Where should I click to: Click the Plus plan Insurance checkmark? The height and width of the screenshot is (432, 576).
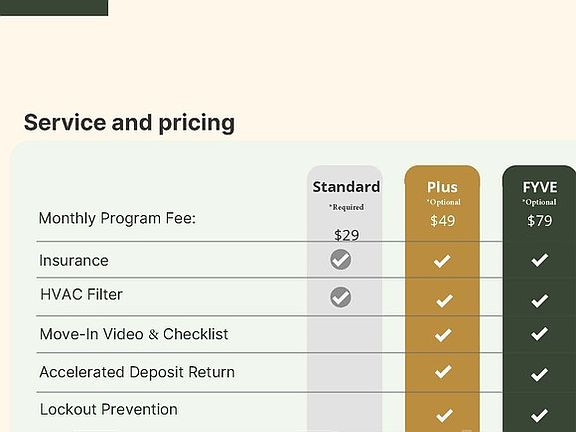(442, 261)
